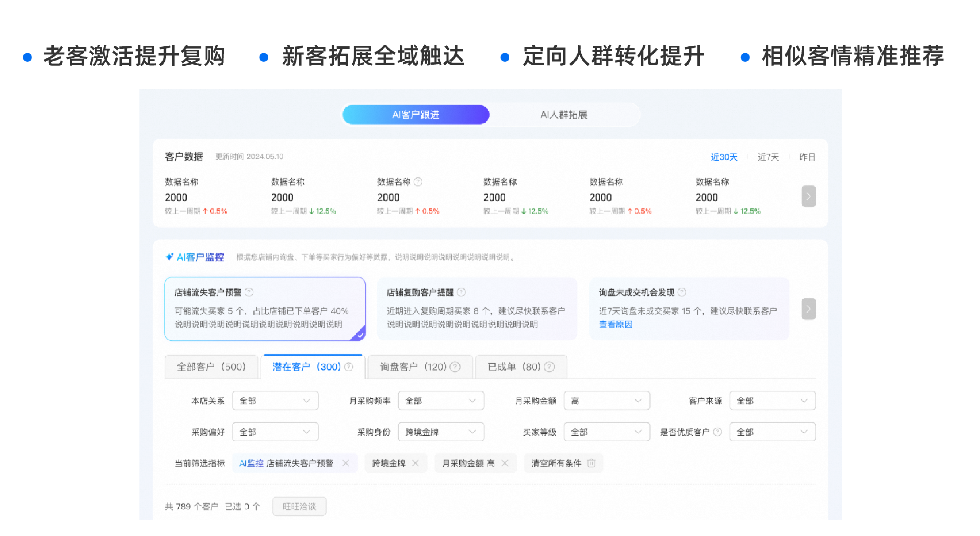
Task: Click help icon beside third 数据名称
Action: click(x=418, y=182)
